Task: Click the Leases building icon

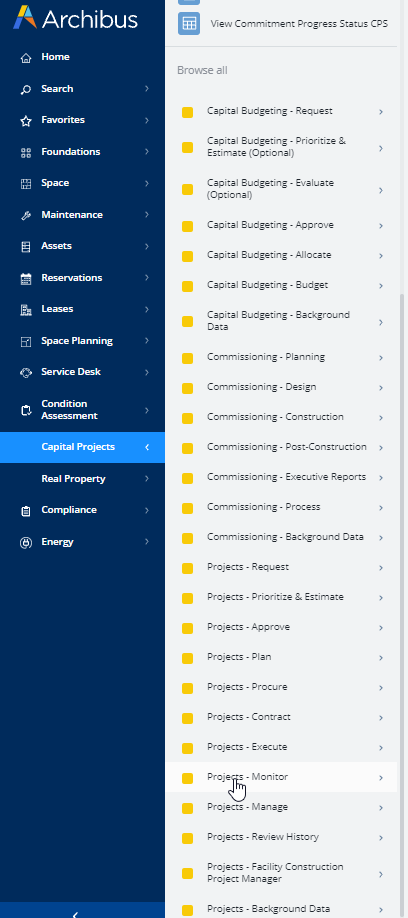Action: click(x=25, y=309)
